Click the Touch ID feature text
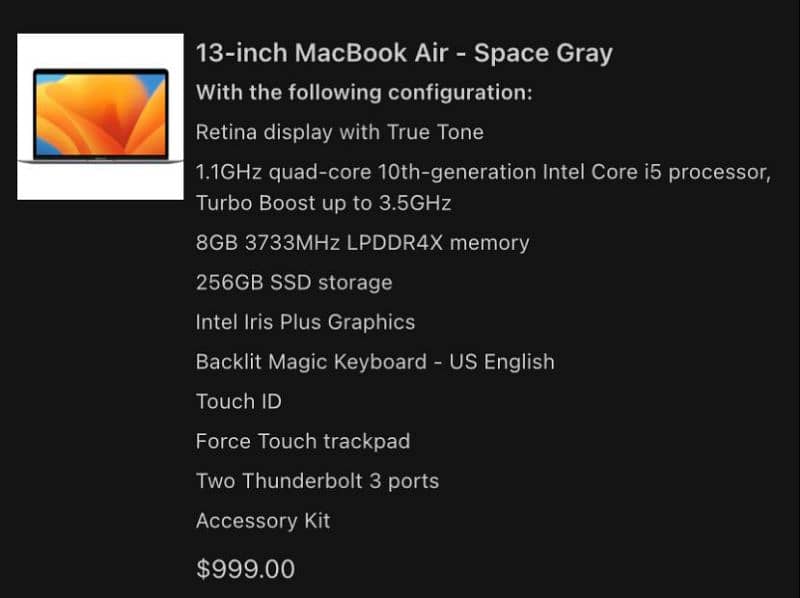The width and height of the screenshot is (800, 598). click(x=238, y=402)
